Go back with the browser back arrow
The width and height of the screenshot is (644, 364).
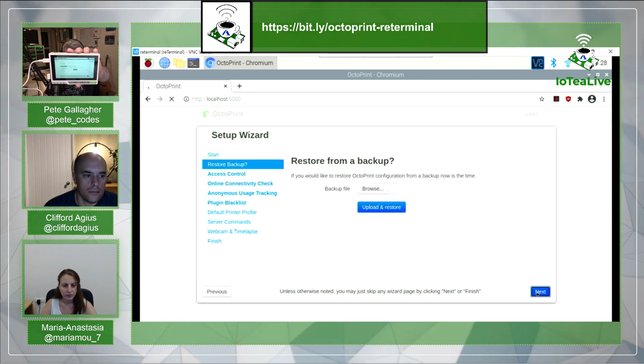(148, 99)
